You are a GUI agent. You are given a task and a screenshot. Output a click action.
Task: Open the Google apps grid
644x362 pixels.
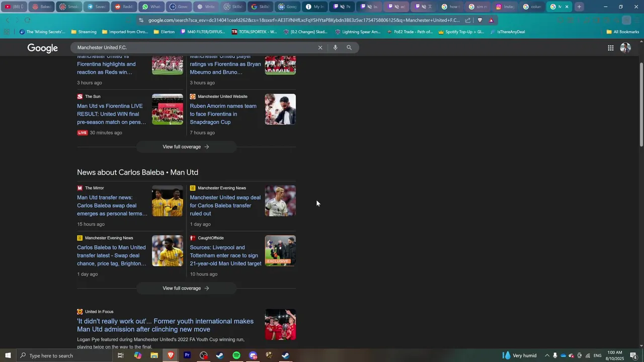point(610,48)
